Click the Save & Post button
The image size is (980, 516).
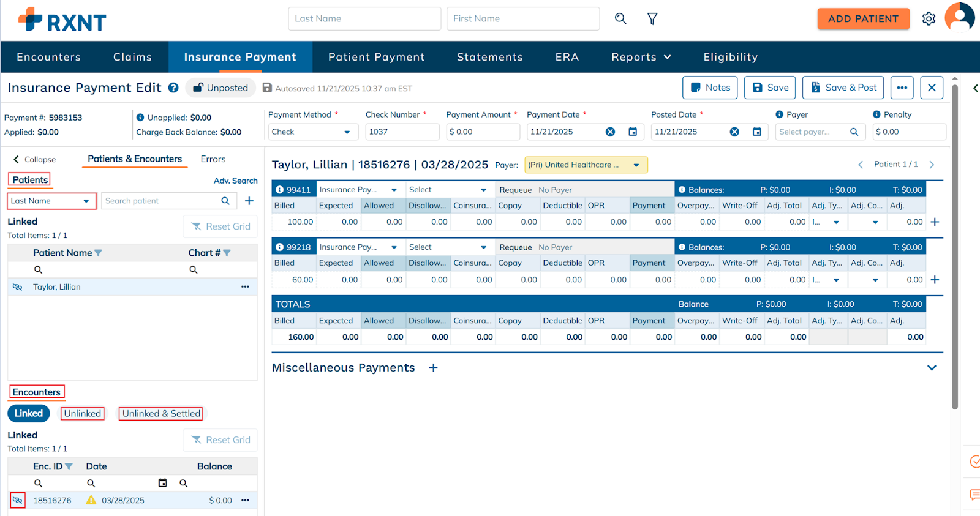843,88
